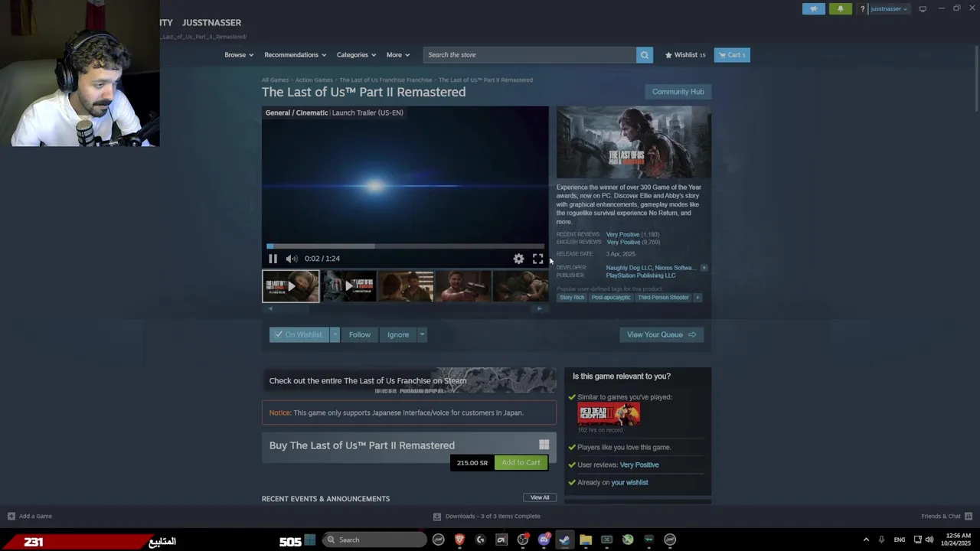The image size is (980, 551).
Task: Click View Your Queue button
Action: point(661,334)
